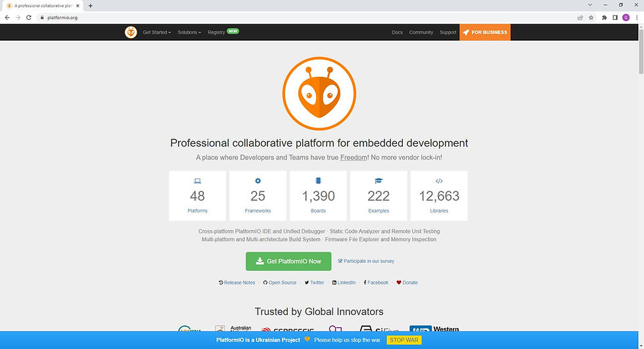The height and width of the screenshot is (349, 644).
Task: Open the Chrome three-dot menu
Action: (x=637, y=17)
